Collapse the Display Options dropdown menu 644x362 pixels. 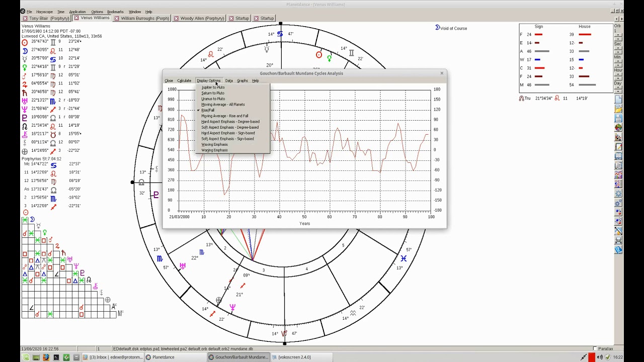[x=208, y=80]
